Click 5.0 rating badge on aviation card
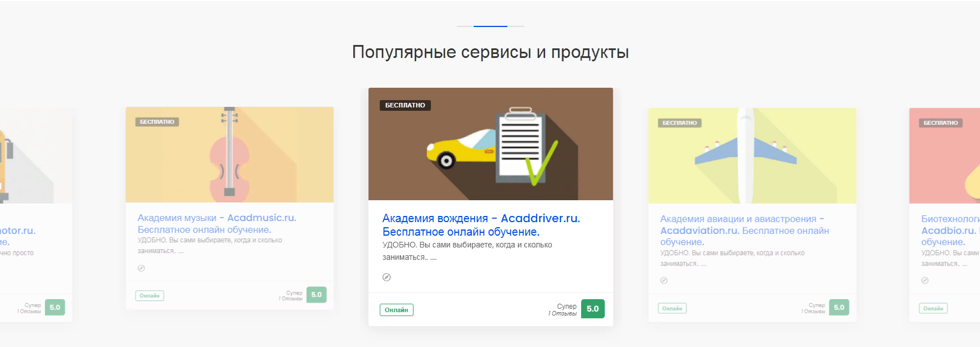 point(839,308)
